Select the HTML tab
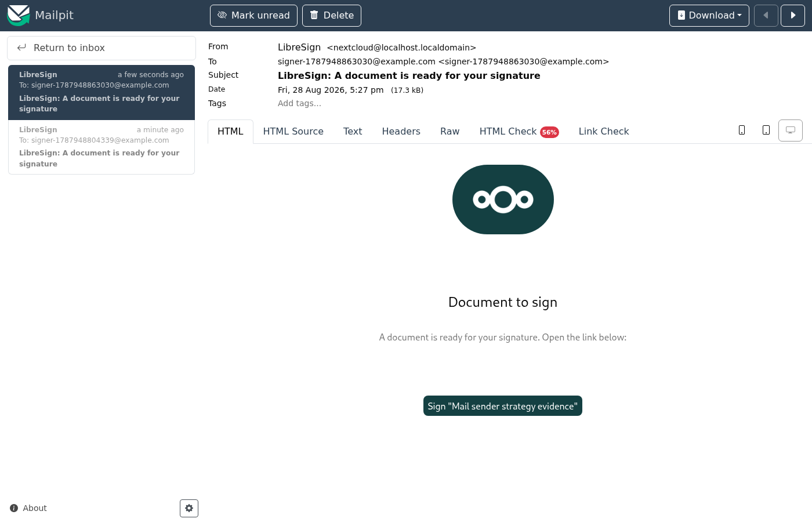Image resolution: width=812 pixels, height=522 pixels. tap(230, 132)
